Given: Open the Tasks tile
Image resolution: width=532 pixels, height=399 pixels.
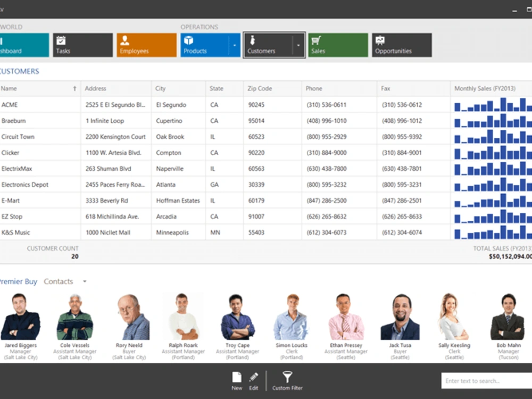Looking at the screenshot, I should [82, 45].
